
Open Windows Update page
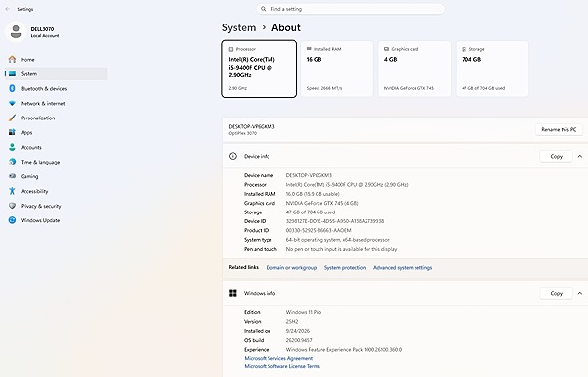[56, 220]
